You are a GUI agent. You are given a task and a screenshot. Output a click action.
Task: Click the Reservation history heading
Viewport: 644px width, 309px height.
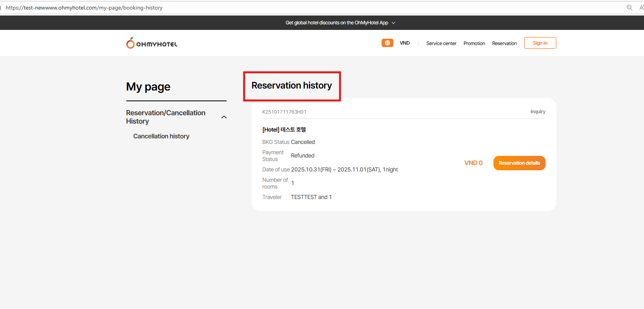292,86
